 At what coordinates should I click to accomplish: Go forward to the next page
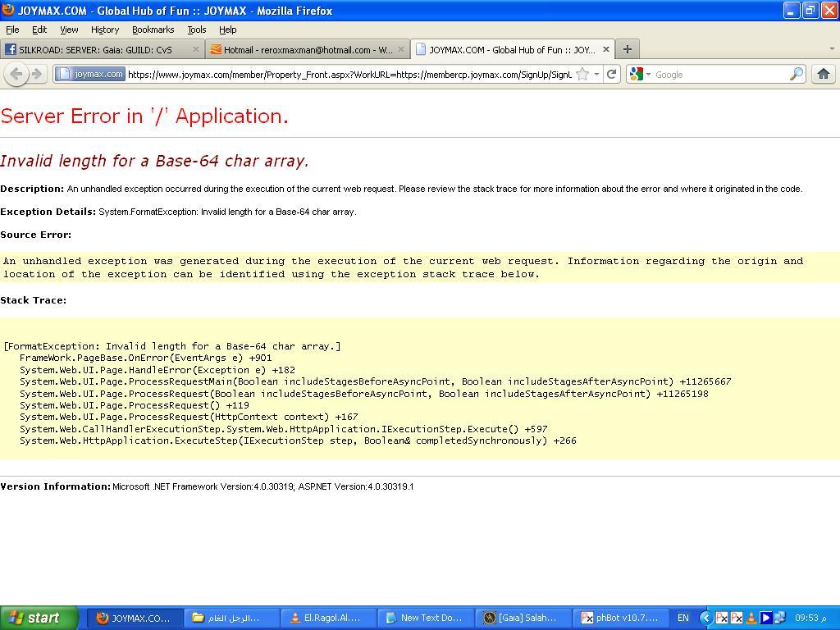(x=36, y=74)
